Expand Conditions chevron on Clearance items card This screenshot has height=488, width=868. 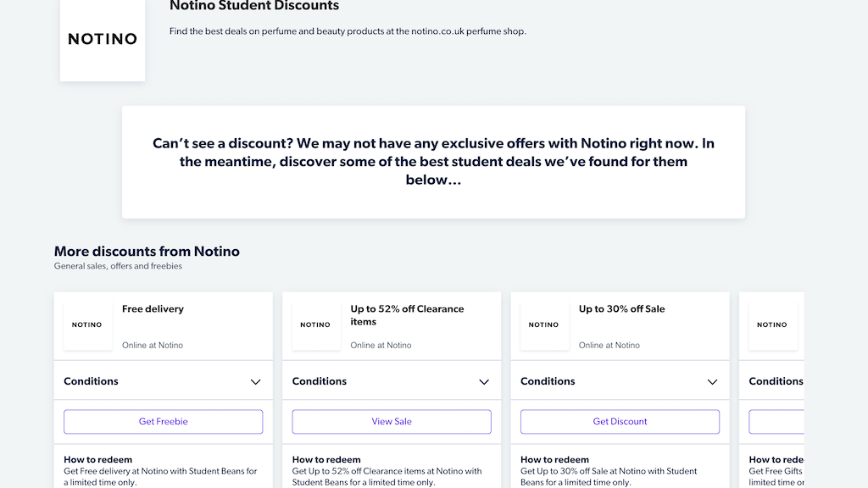[484, 382]
